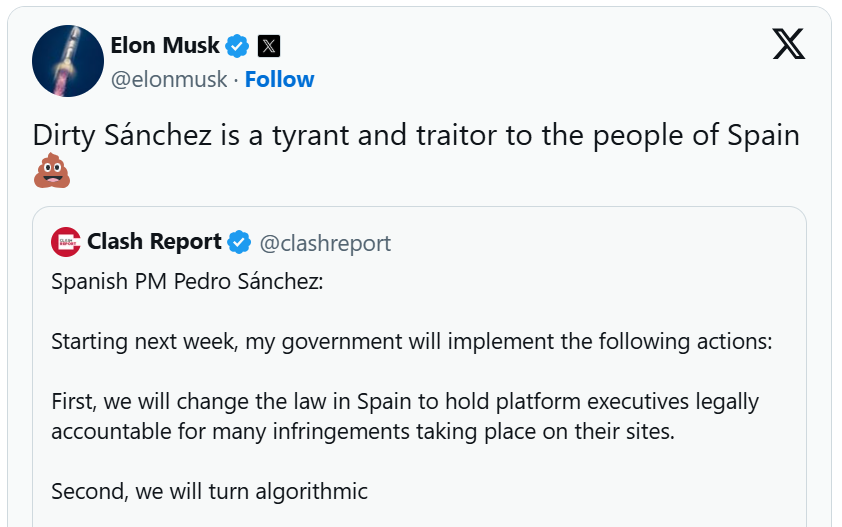Open the @elonmusk handle link

[168, 80]
